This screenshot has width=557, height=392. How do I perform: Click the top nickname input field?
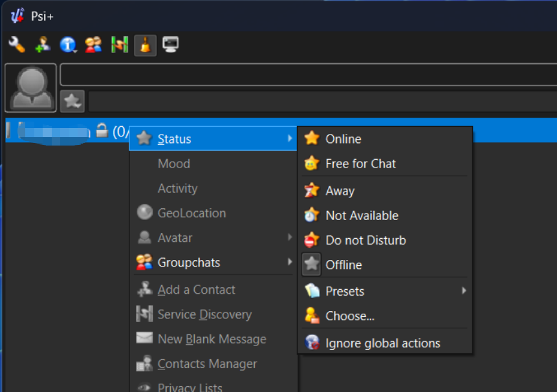[x=308, y=75]
